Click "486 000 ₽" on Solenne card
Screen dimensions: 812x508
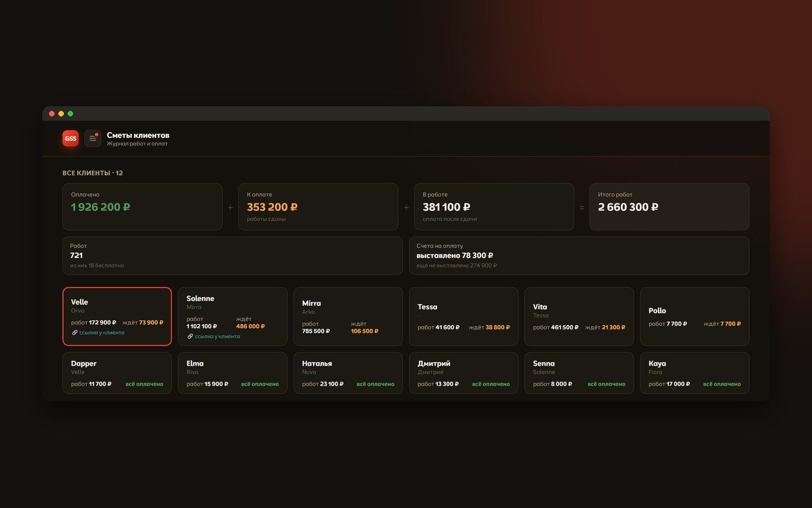(250, 327)
